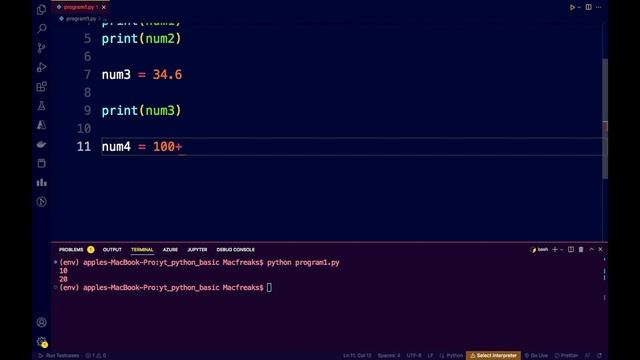The height and width of the screenshot is (360, 640).
Task: Open the Source Control view
Action: click(x=41, y=48)
